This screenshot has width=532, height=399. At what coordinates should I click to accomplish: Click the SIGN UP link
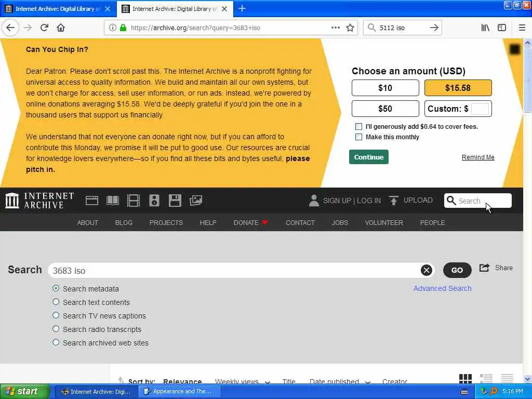tap(337, 201)
